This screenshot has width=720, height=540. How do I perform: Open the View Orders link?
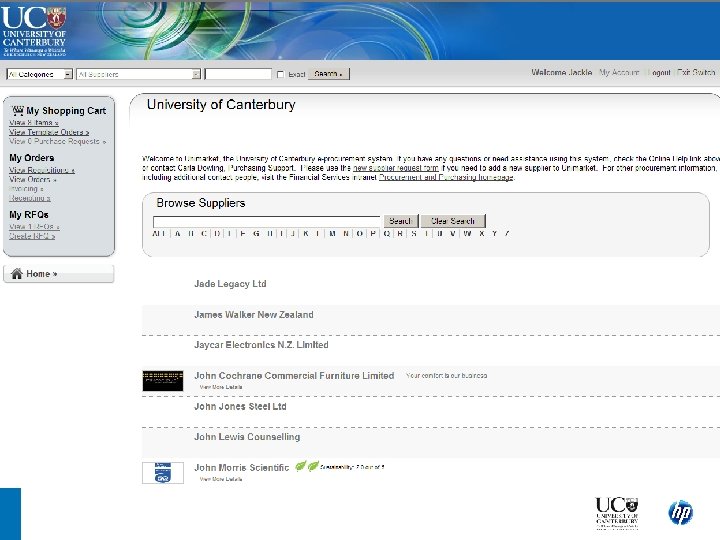coord(33,180)
